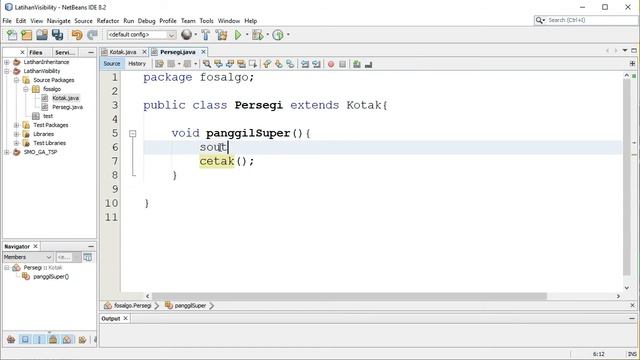Toggle Show Fields filter in Navigator

coord(25,340)
